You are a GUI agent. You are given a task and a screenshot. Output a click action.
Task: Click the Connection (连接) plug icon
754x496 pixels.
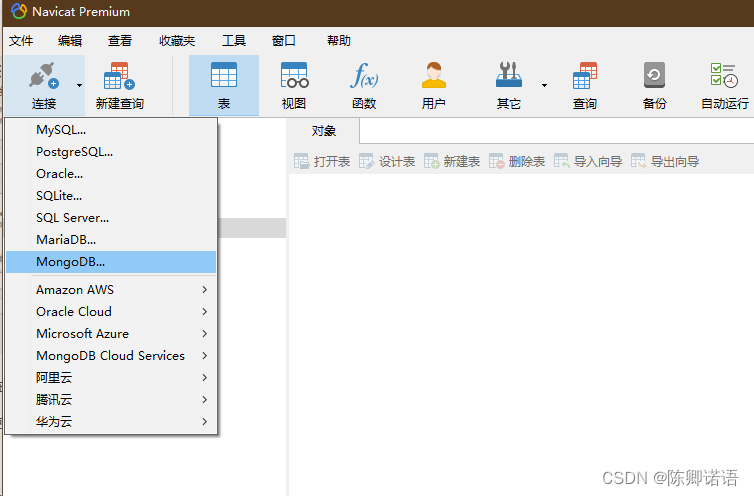coord(43,76)
